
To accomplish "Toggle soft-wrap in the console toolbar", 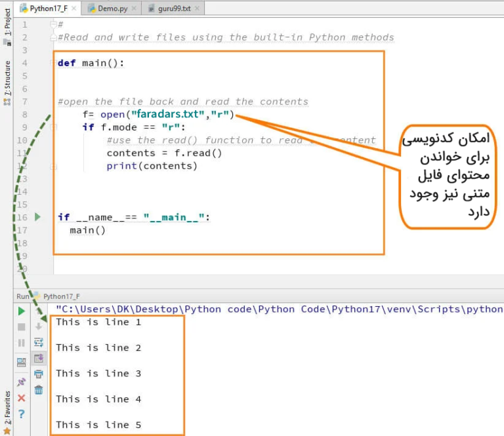I will point(39,342).
